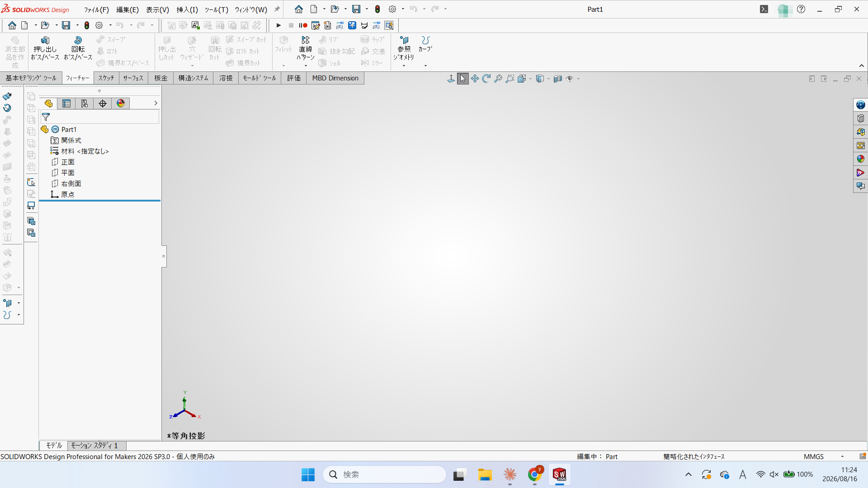Image resolution: width=868 pixels, height=488 pixels.
Task: Click the Extruded Boss/Base (押し出しボス/ベース) tool
Action: [45, 48]
